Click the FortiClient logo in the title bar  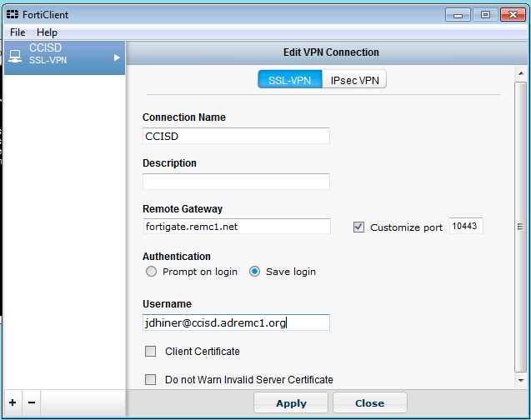[x=13, y=14]
